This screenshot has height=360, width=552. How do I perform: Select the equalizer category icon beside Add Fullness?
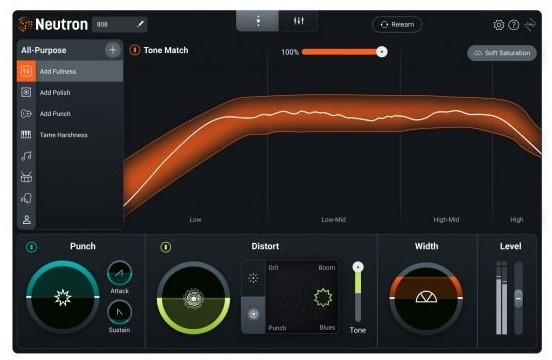[x=26, y=71]
